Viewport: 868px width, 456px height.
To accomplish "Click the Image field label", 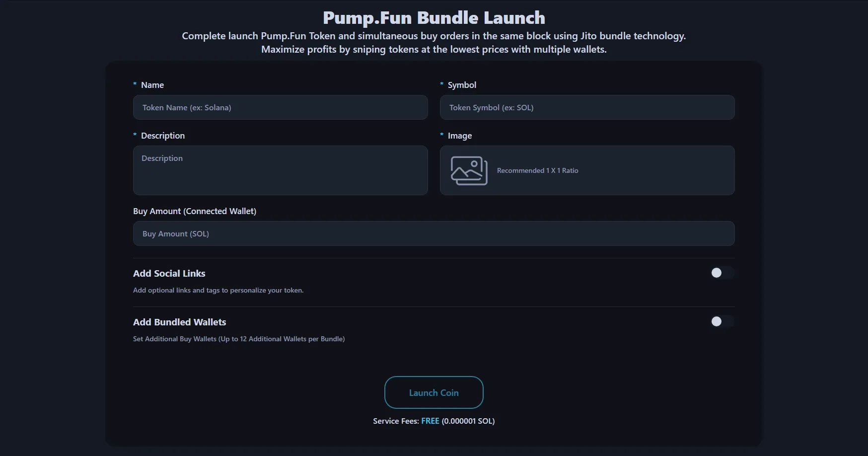I will (x=460, y=136).
